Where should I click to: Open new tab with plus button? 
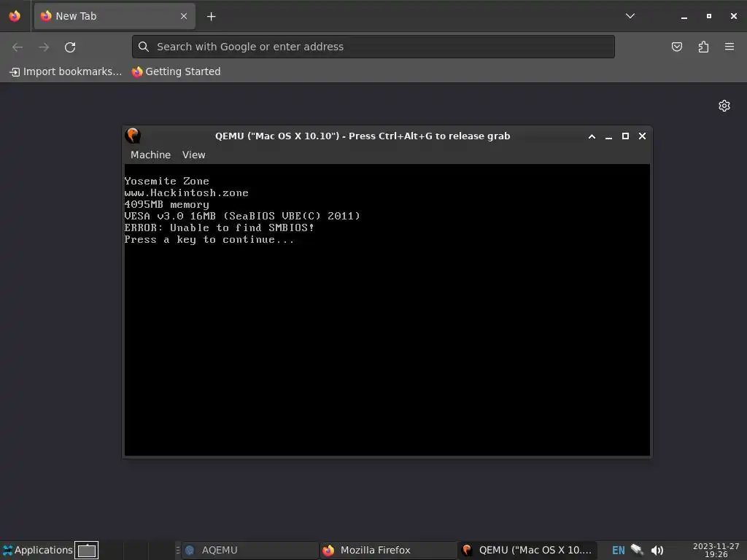pos(211,17)
